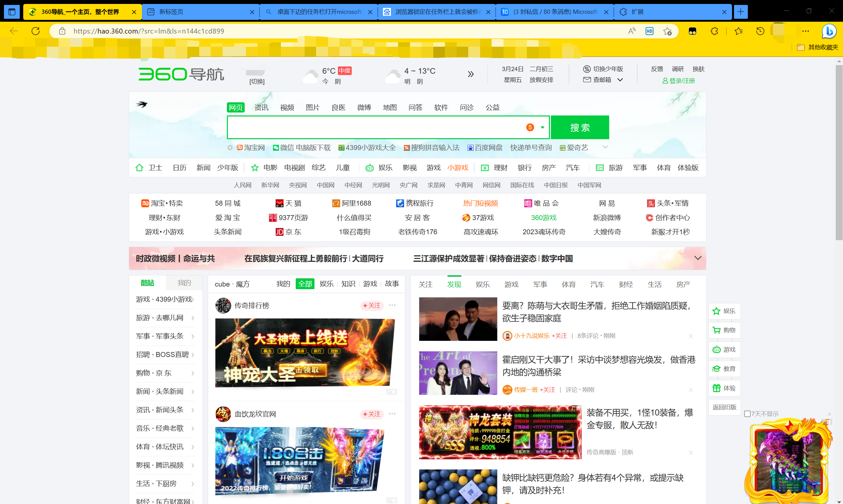Select the 视频 search tab
Screen dimensions: 843x504
[287, 107]
